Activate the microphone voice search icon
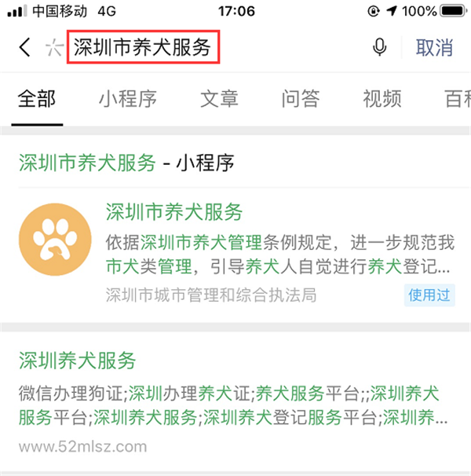471x476 pixels. click(379, 47)
